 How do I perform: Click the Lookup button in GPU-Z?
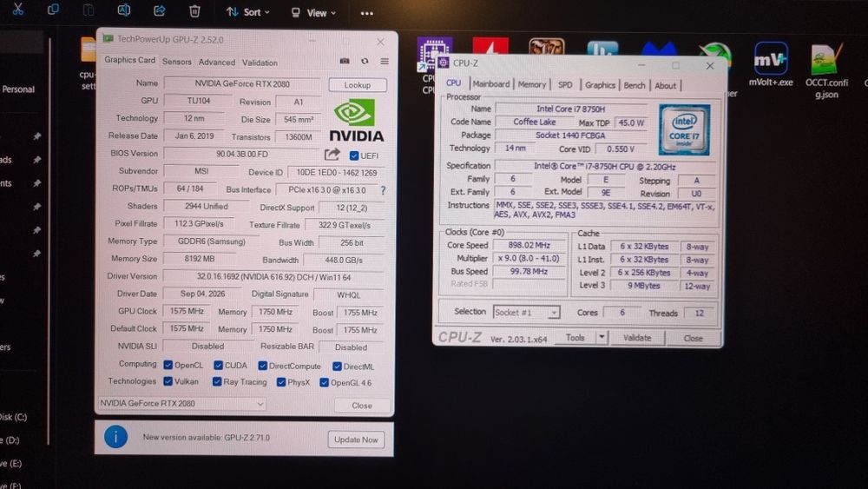(358, 85)
